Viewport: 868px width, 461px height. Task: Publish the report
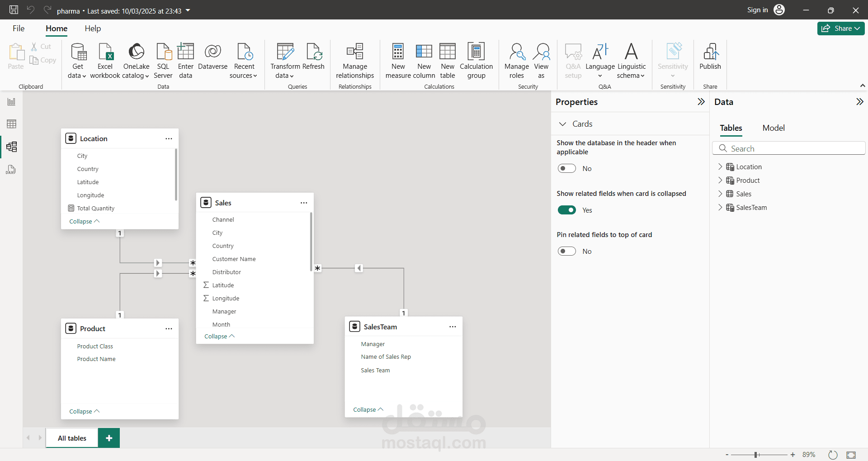[x=710, y=57]
